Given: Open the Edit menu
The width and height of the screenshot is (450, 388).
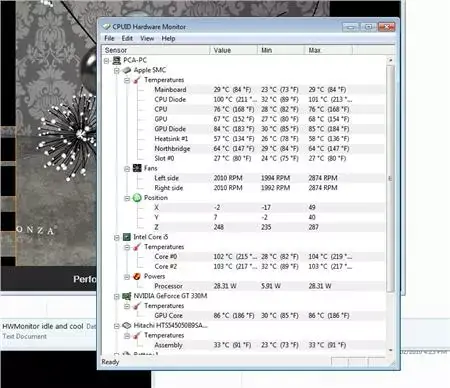Looking at the screenshot, I should tap(127, 38).
